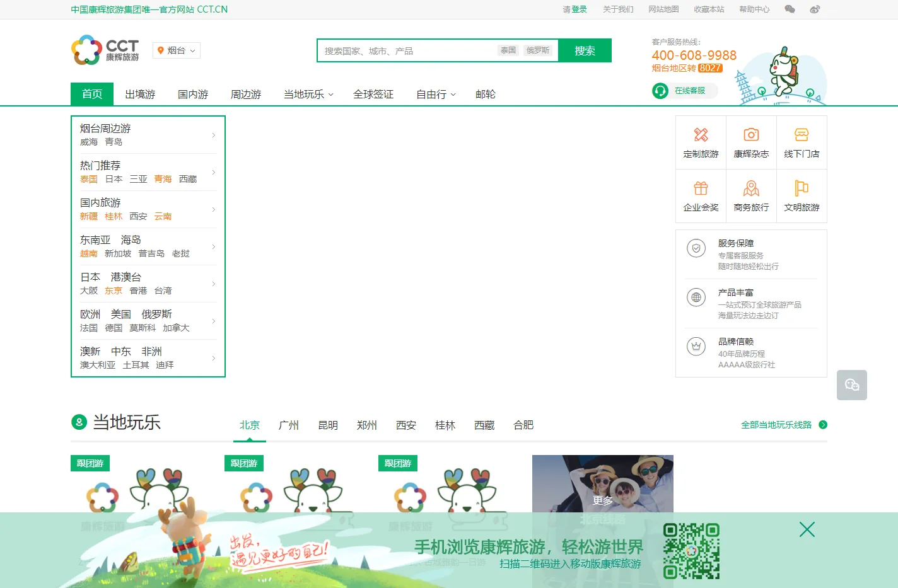Click the 俄罗斯 search suggestion tag
This screenshot has height=588, width=898.
coord(538,50)
